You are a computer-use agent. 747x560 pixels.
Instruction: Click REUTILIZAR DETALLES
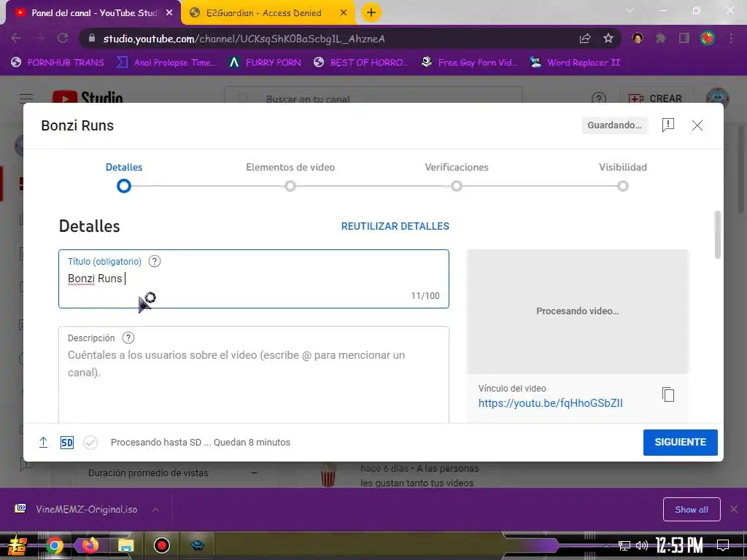[x=395, y=226]
